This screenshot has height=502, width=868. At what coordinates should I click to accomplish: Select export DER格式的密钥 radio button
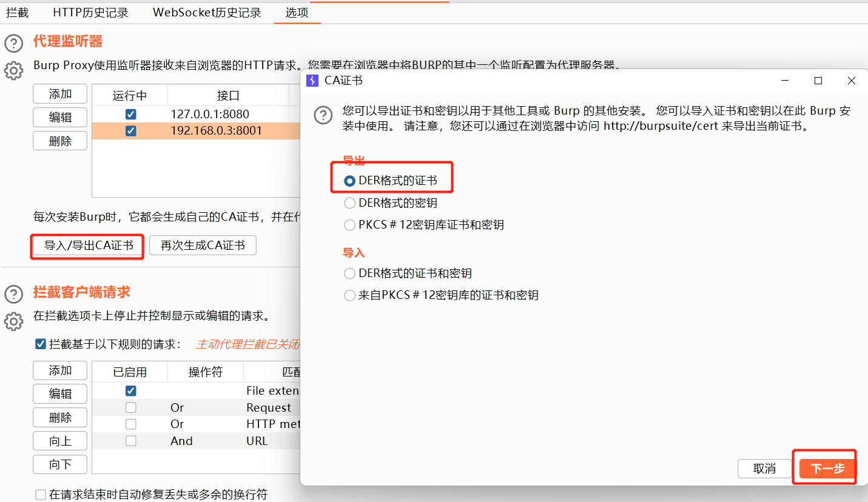[x=349, y=203]
